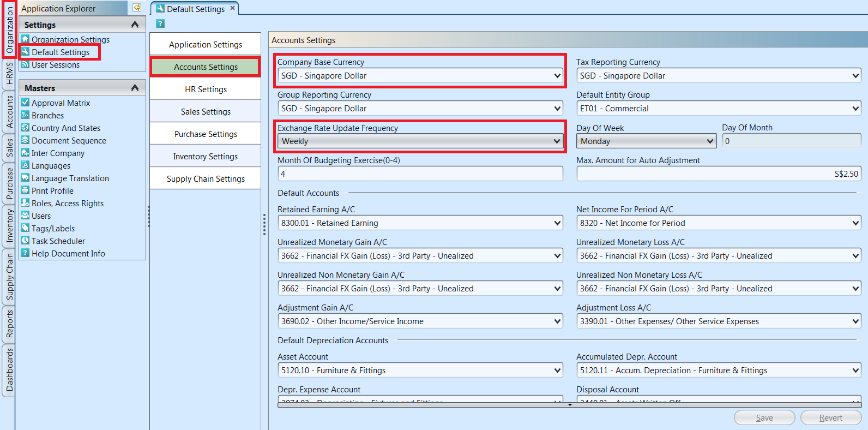Click the Default Settings wrench icon

click(25, 52)
